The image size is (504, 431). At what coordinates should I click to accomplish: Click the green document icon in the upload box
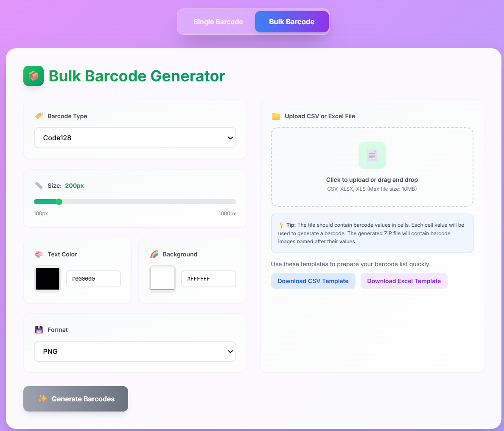(x=372, y=155)
